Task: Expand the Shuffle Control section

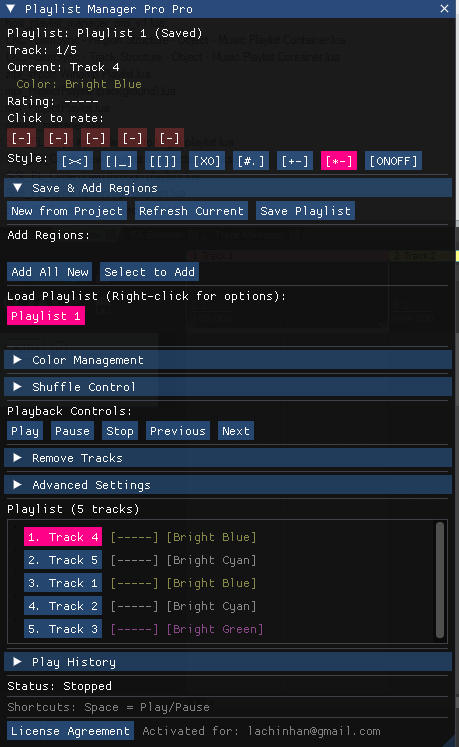Action: click(x=228, y=387)
